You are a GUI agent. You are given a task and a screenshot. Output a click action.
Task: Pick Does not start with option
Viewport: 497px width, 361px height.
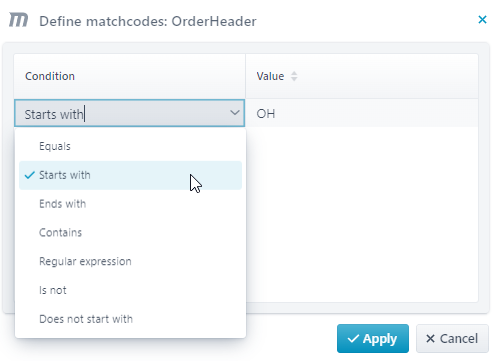click(x=130, y=319)
